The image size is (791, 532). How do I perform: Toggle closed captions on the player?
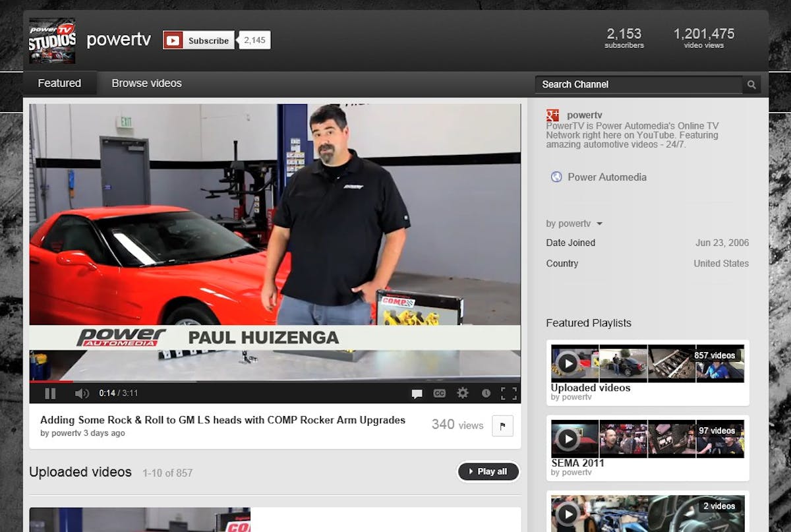(439, 394)
